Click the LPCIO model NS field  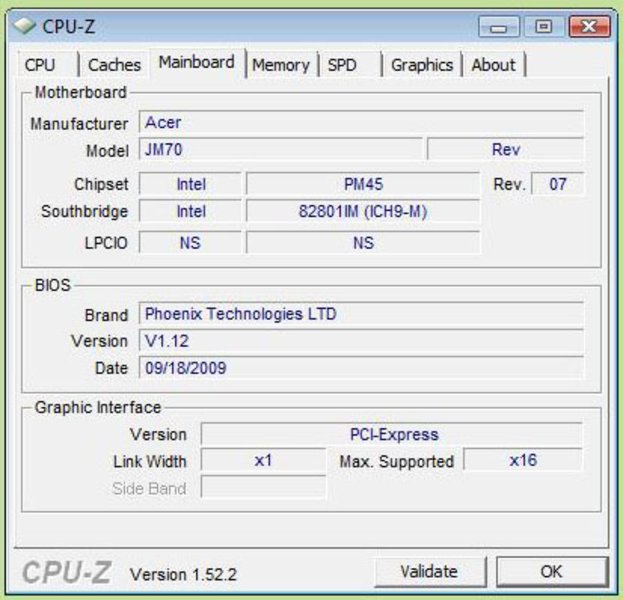click(363, 242)
